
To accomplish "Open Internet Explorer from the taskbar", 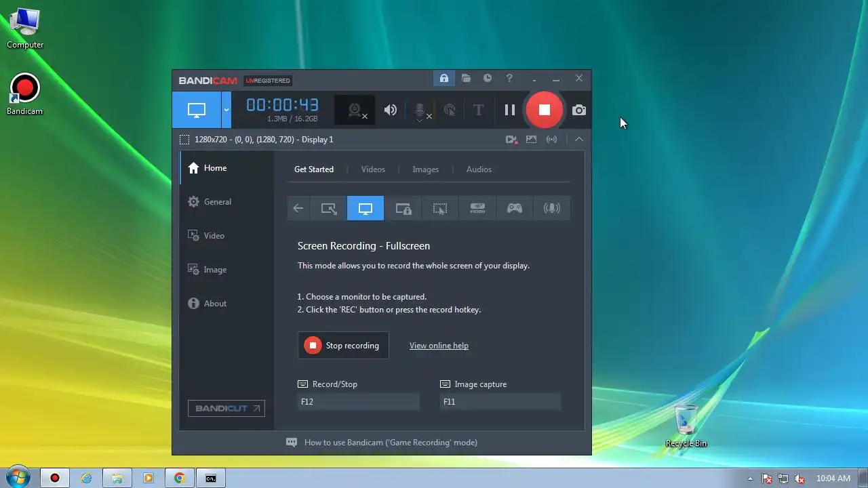I will [86, 478].
